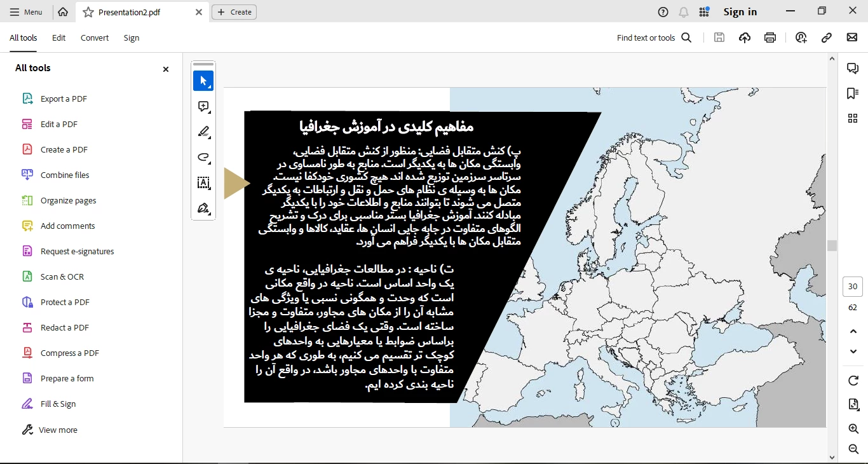868x464 pixels.
Task: Open the Edit tab
Action: (58, 38)
